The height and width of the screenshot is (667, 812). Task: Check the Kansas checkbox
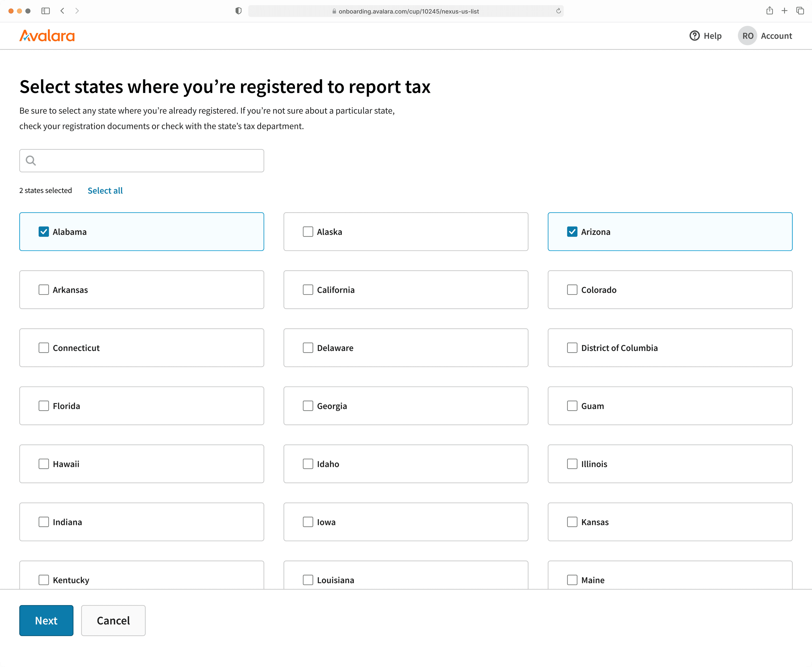572,522
